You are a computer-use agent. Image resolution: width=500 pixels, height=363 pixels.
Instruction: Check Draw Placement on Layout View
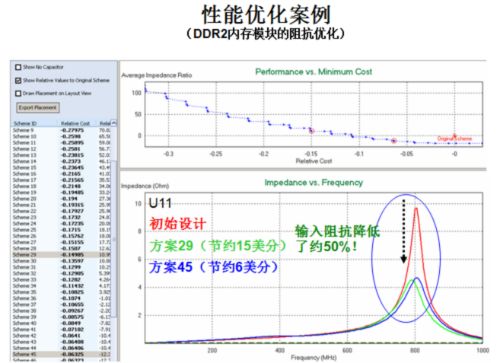tap(18, 93)
